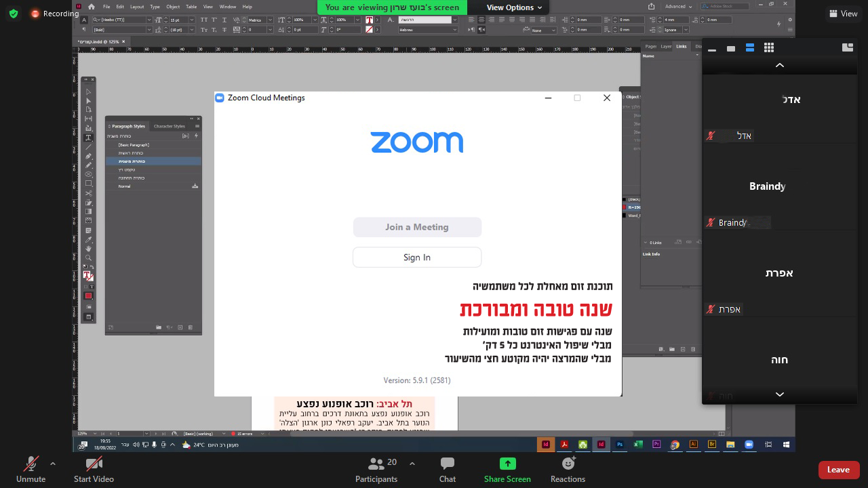Open Zoom Reactions
This screenshot has width=868, height=488.
tap(568, 469)
